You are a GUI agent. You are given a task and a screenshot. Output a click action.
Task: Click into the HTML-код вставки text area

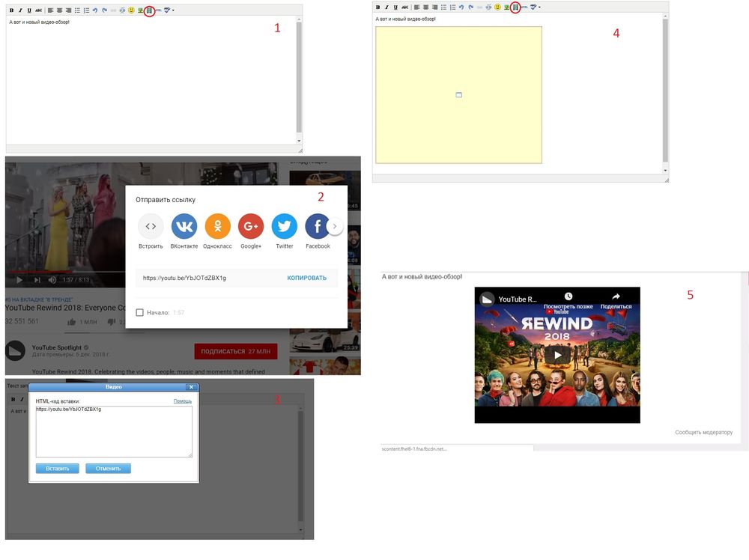(114, 431)
